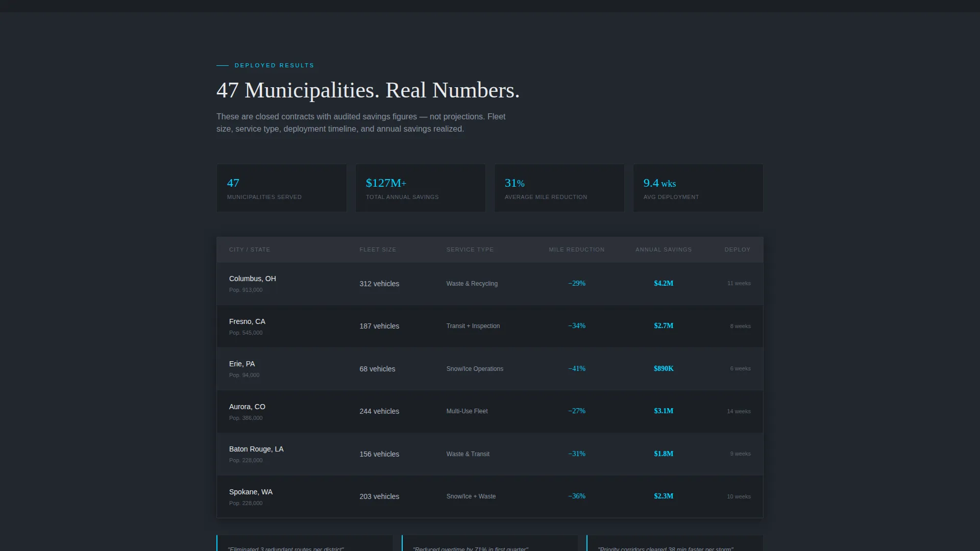Click the '47 Municipalities. Real Numbers.' heading
The image size is (980, 551).
point(367,90)
